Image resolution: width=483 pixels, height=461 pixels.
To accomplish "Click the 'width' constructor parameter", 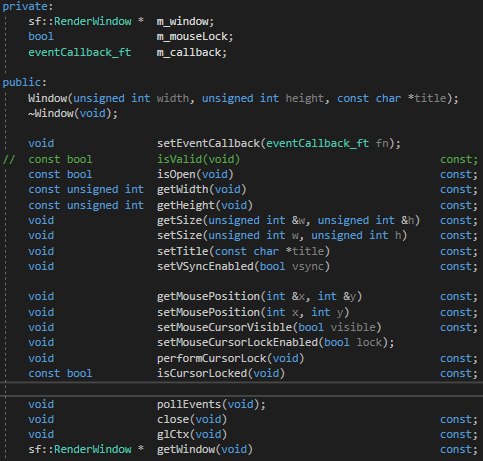I will [x=173, y=98].
